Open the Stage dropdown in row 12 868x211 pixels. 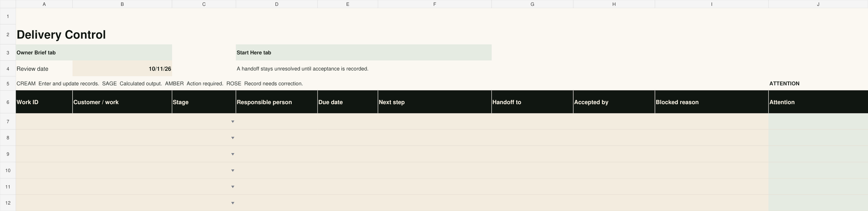pyautogui.click(x=233, y=203)
